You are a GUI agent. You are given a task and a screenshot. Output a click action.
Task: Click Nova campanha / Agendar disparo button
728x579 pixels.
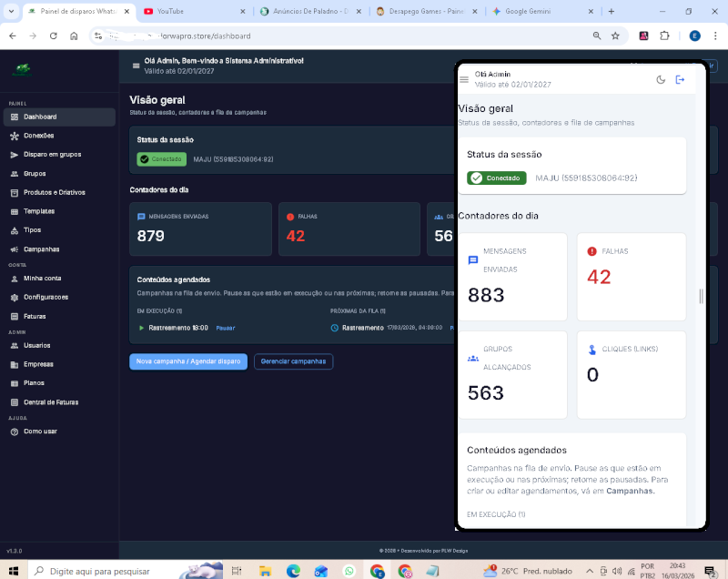pos(188,361)
